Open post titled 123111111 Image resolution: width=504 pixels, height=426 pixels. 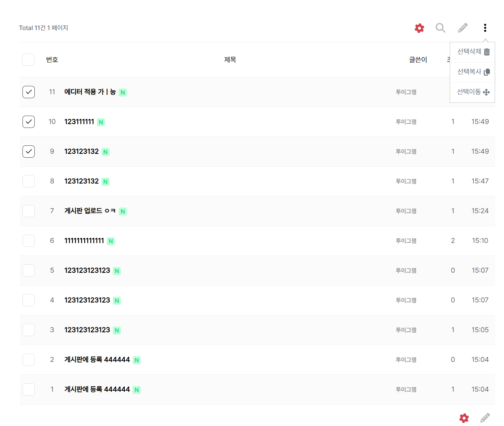coord(79,122)
